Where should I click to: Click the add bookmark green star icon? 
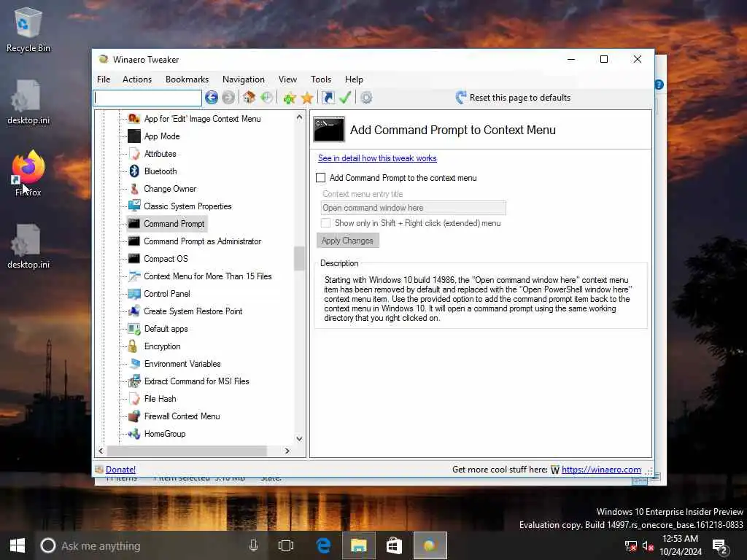289,98
